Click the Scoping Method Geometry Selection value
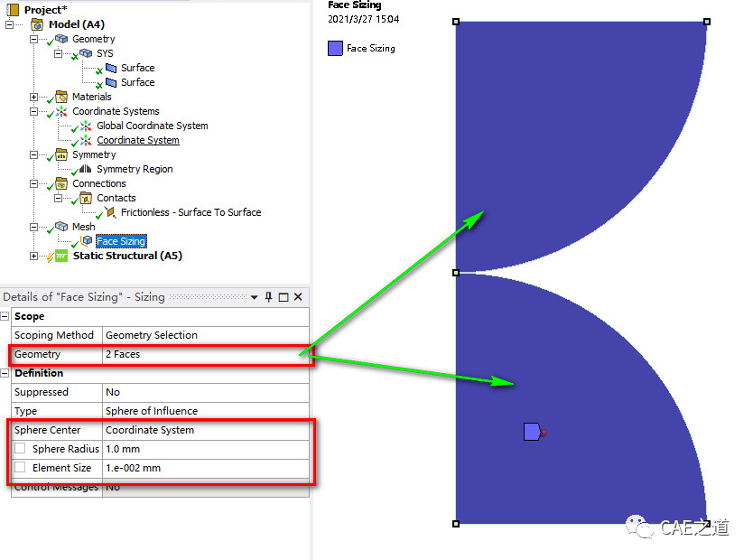753x560 pixels. [206, 335]
